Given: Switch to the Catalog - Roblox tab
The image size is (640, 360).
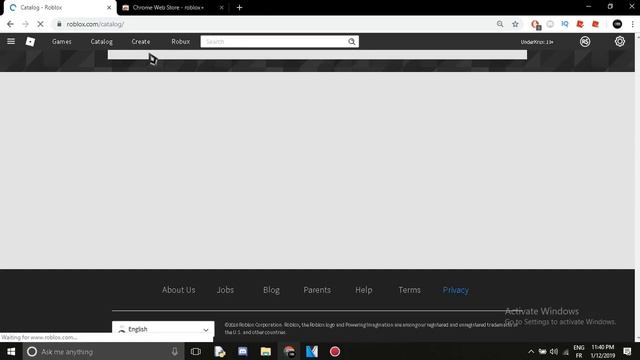Looking at the screenshot, I should coord(59,8).
